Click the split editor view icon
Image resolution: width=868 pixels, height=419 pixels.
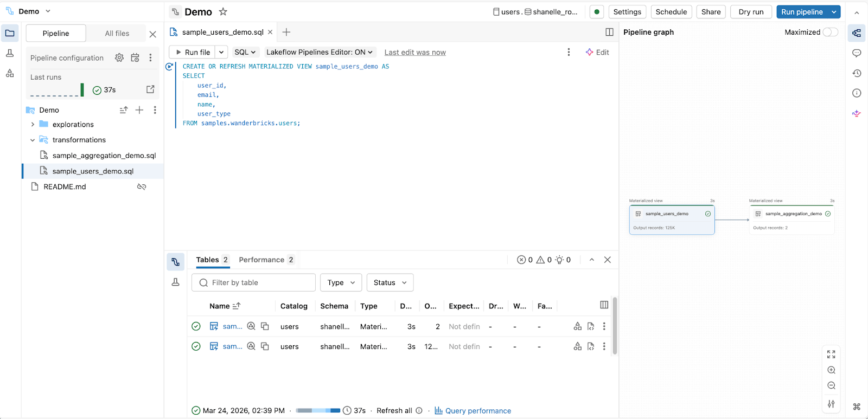point(609,32)
